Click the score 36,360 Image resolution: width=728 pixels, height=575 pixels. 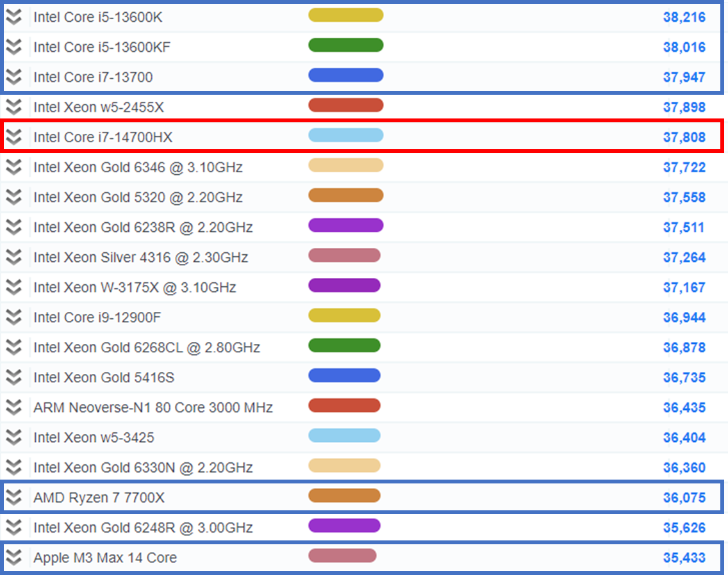684,467
